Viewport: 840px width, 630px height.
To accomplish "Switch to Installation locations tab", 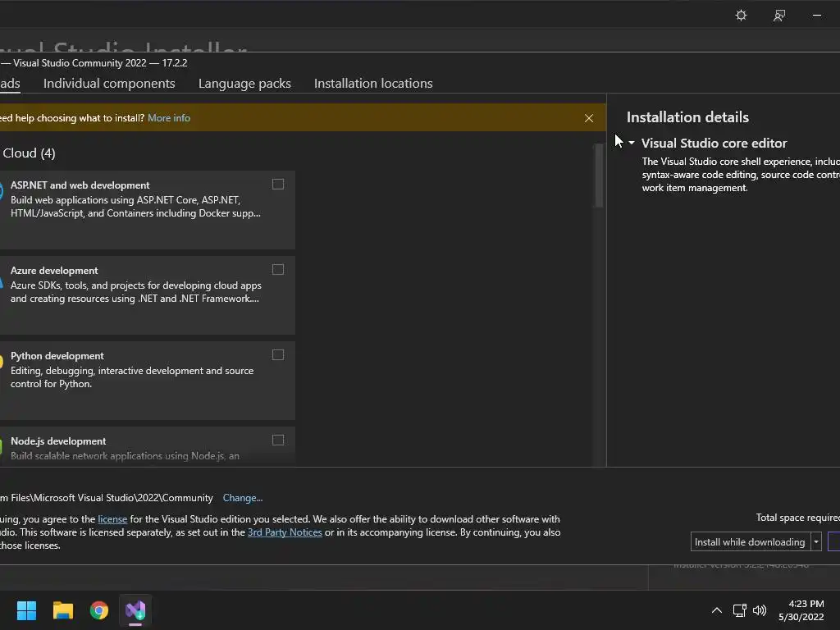I will (x=373, y=84).
